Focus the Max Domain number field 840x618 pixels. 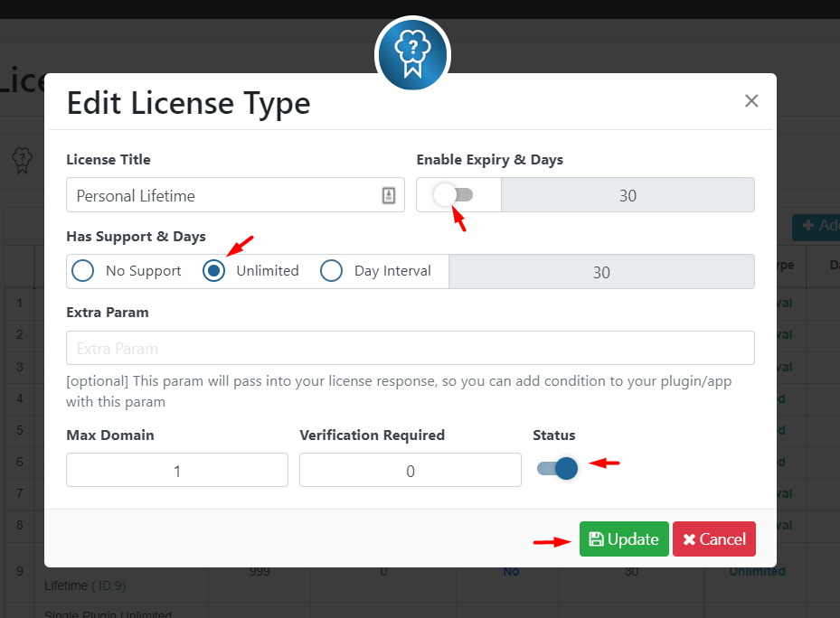tap(176, 469)
